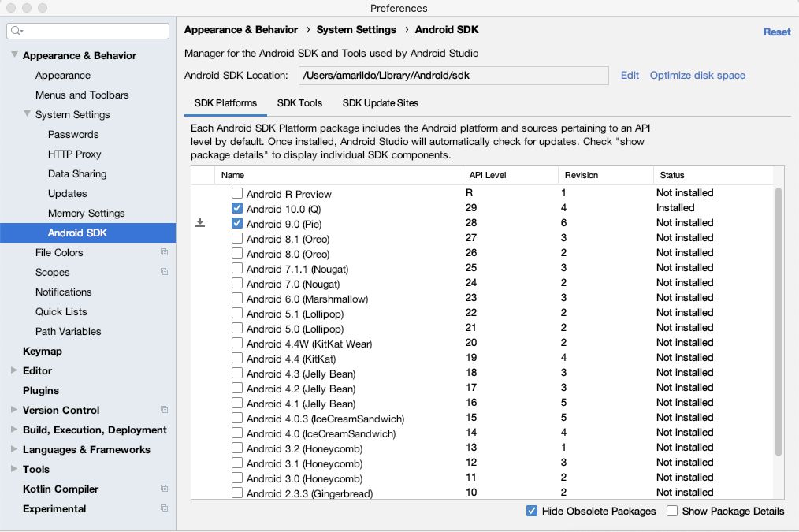Screen dimensions: 799x532
Task: Click the Revision column header
Action: [x=606, y=175]
